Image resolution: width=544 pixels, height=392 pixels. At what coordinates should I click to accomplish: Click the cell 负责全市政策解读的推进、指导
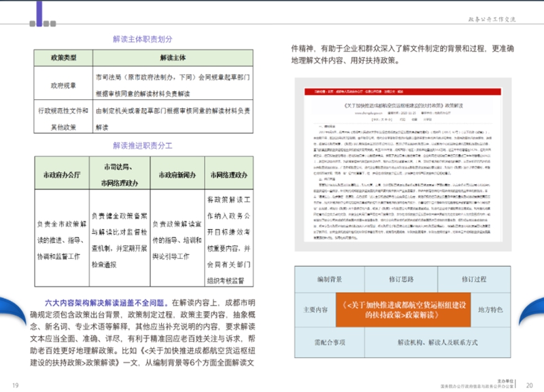click(62, 238)
